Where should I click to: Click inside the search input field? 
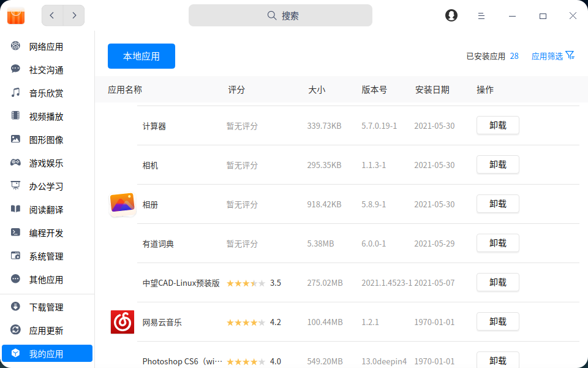pyautogui.click(x=280, y=15)
